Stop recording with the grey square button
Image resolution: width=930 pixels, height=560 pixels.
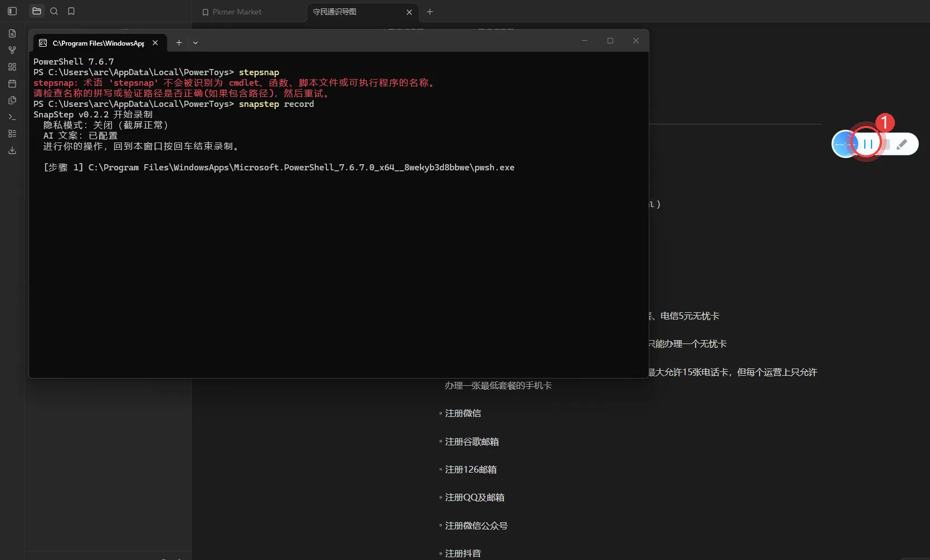point(885,145)
